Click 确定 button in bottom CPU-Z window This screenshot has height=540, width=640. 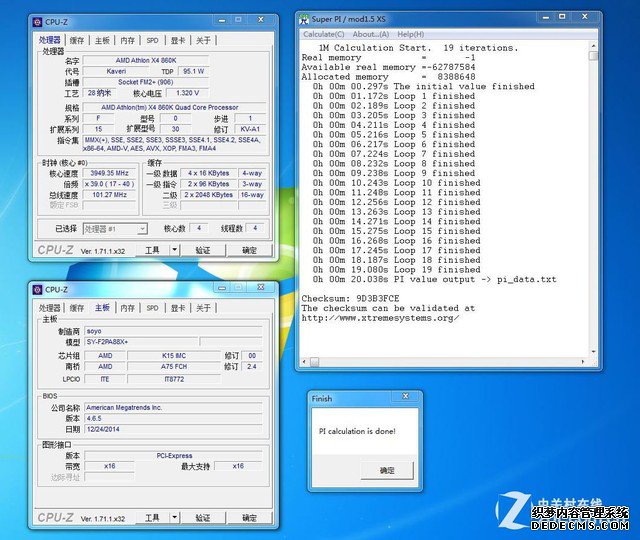point(249,518)
